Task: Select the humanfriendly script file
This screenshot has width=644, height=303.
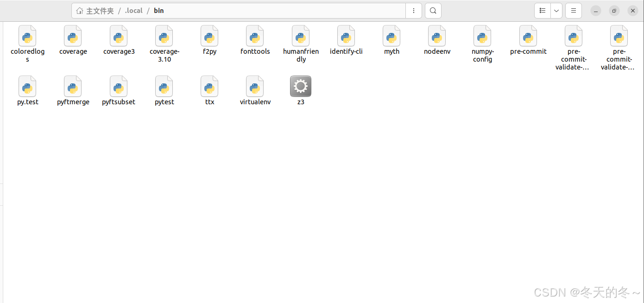Action: coord(301,36)
